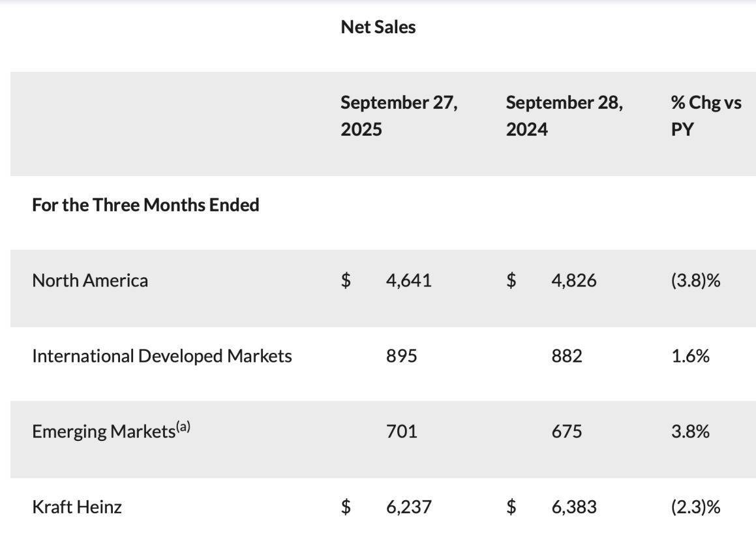Select the Kraft Heinz total row label
The image size is (756, 542).
click(77, 507)
